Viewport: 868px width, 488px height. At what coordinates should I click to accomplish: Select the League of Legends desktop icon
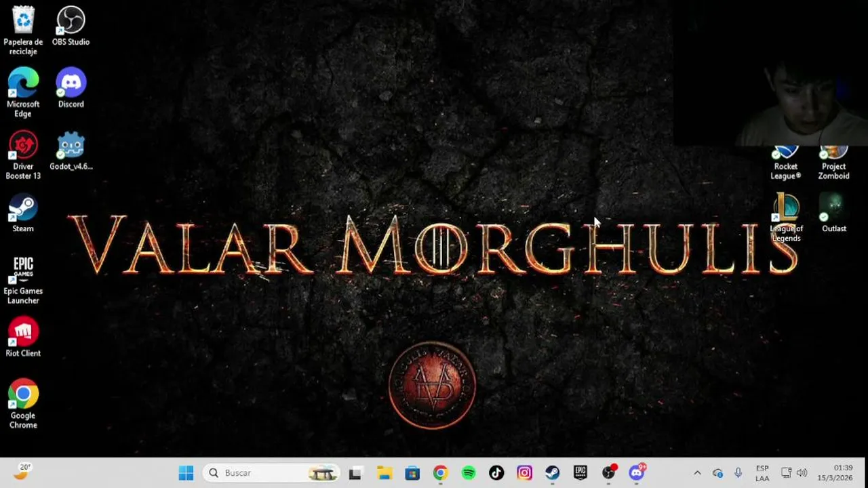(x=786, y=218)
